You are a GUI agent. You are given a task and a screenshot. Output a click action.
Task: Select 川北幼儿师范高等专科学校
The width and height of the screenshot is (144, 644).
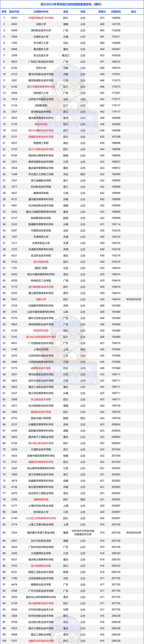pos(41,518)
